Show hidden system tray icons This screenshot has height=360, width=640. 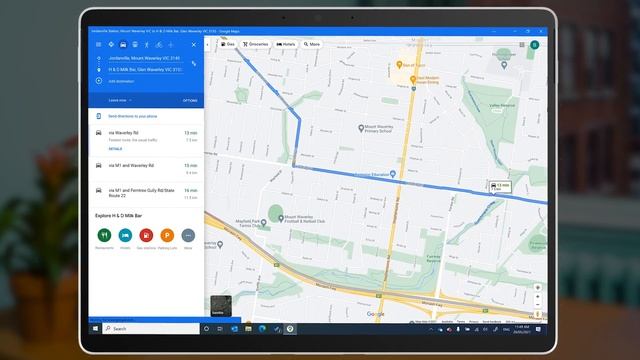431,329
